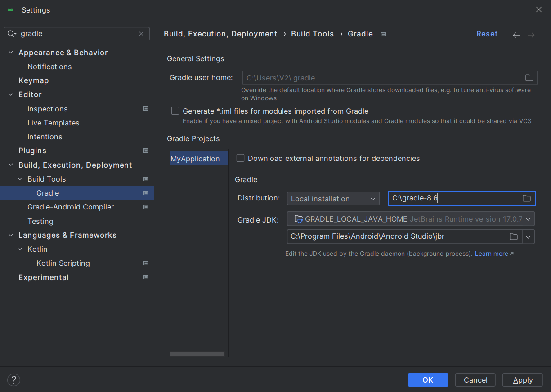Click the browse folder icon for JDK path
This screenshot has height=392, width=551.
click(513, 236)
